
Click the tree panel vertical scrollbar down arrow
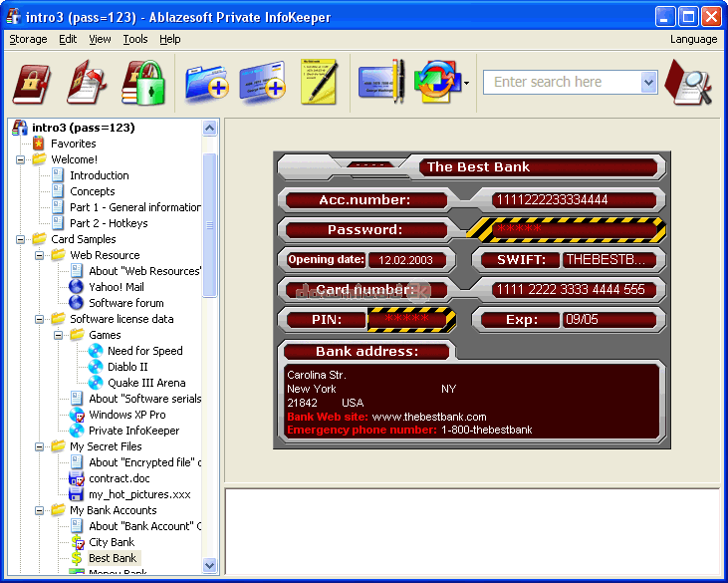point(209,565)
